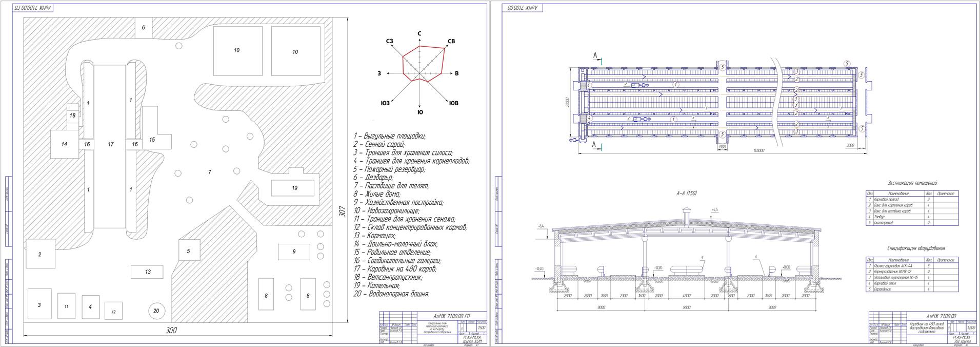Click legend line "6 – Дезбарьер"

pyautogui.click(x=373, y=177)
